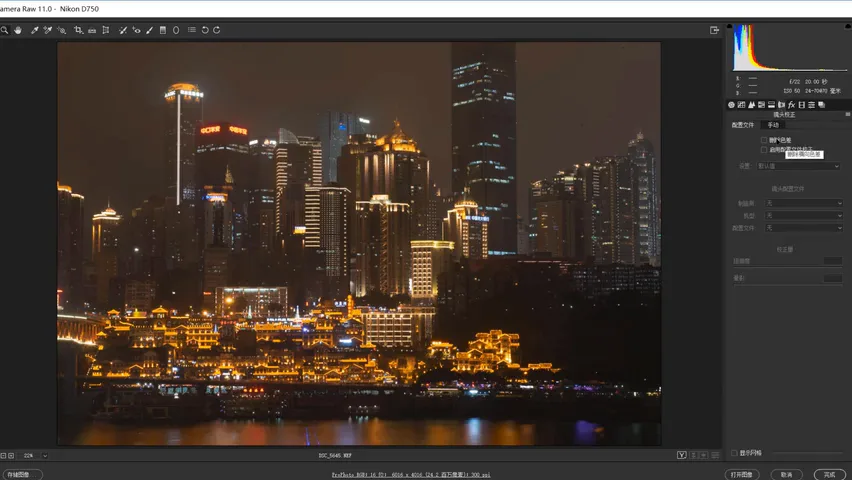
Task: Rotate image counterclockwise
Action: [x=205, y=30]
